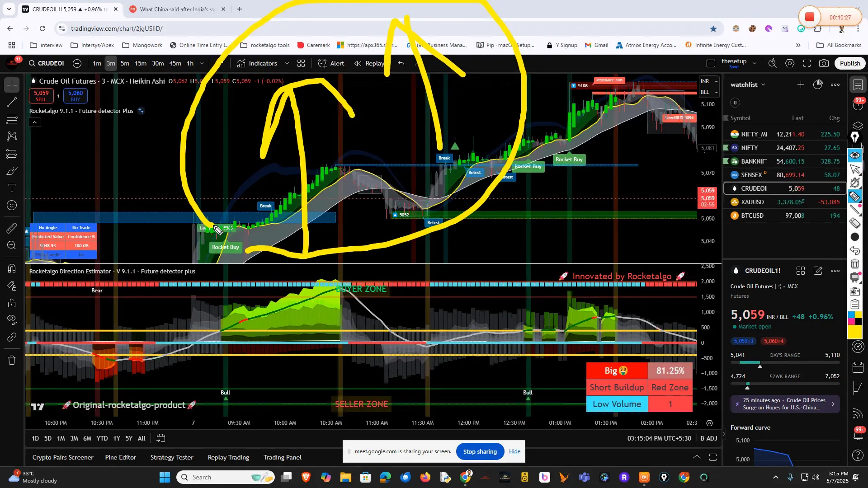Open quick search lightbulb icon

pyautogui.click(x=773, y=63)
